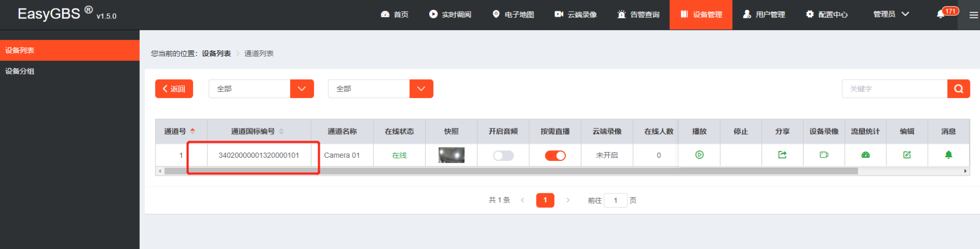Click the table horizontal scrollbar

point(511,171)
